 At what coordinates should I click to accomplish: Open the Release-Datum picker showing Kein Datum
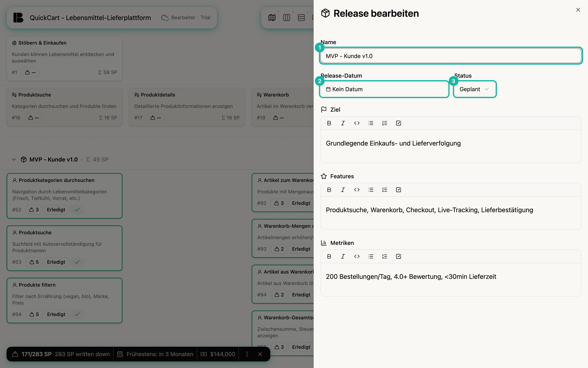pyautogui.click(x=384, y=89)
